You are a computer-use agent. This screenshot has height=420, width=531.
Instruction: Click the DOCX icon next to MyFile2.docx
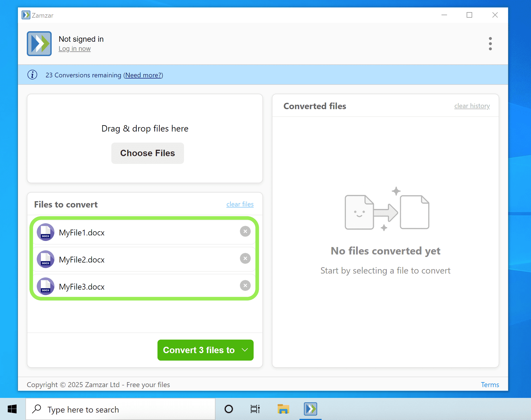click(46, 259)
